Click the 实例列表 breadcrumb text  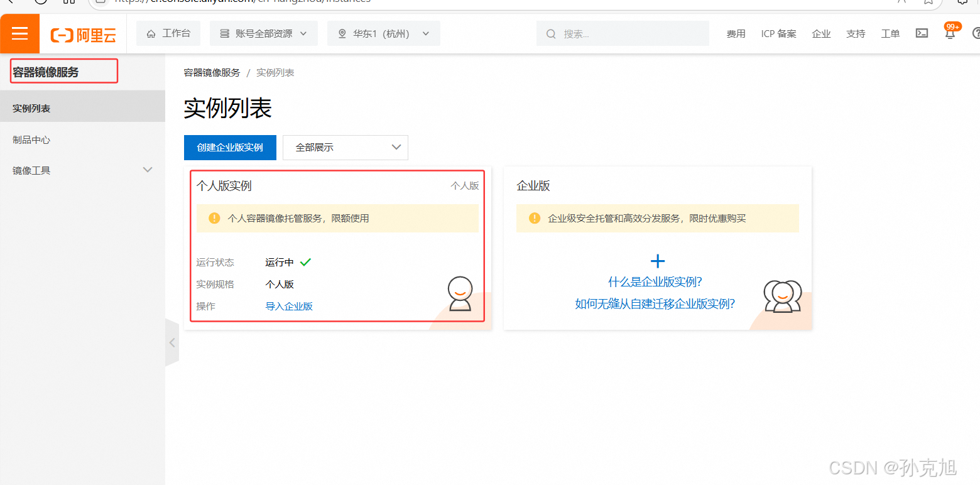(x=275, y=73)
